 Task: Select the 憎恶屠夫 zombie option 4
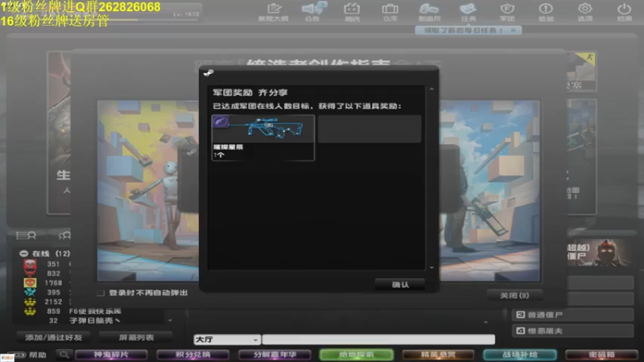pos(573,331)
